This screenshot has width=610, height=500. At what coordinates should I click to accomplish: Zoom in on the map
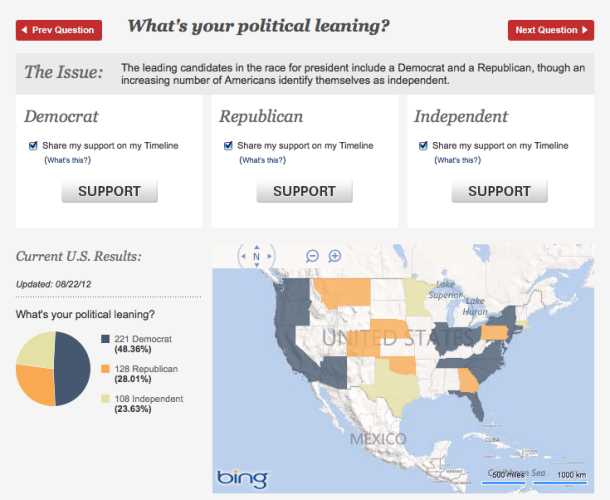pyautogui.click(x=335, y=256)
